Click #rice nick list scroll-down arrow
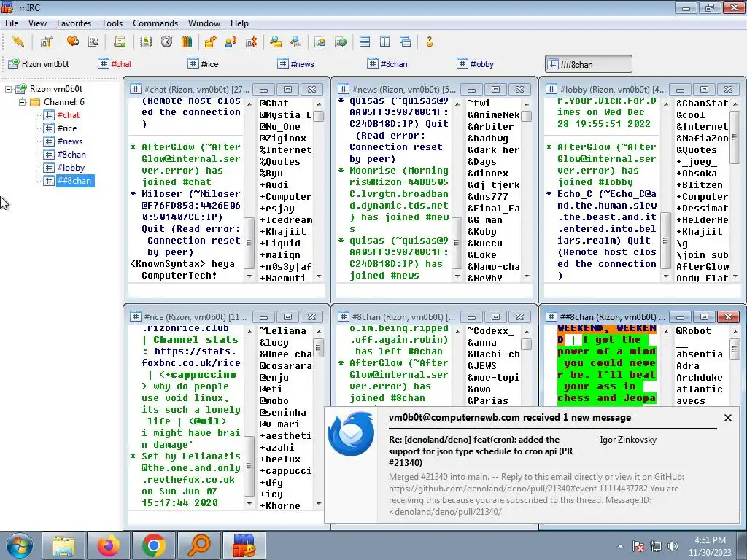This screenshot has width=747, height=560. [x=319, y=504]
